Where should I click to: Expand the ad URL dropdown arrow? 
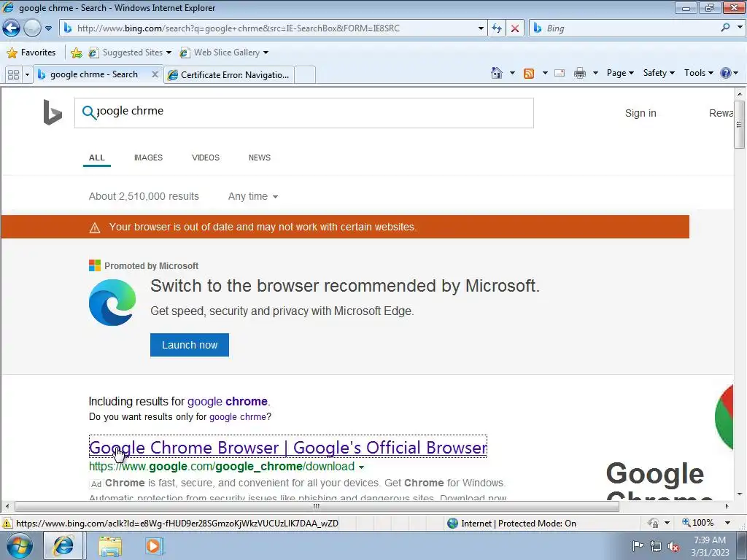[x=361, y=467]
